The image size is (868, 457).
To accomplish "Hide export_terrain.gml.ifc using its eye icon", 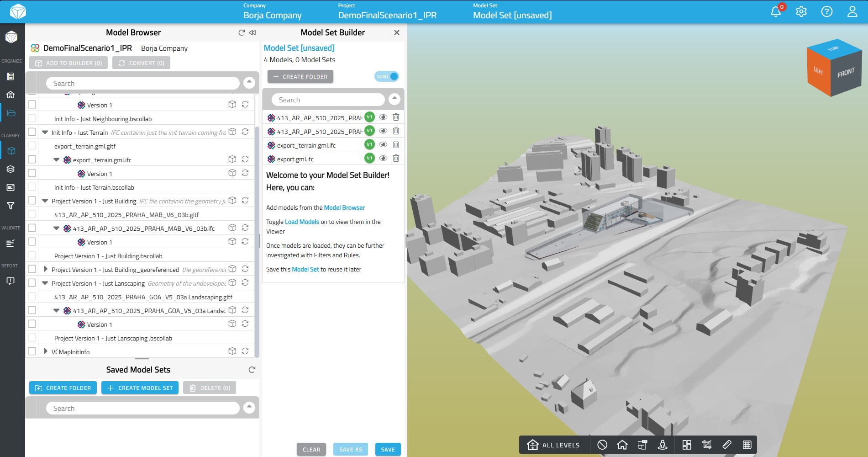I will coord(383,144).
